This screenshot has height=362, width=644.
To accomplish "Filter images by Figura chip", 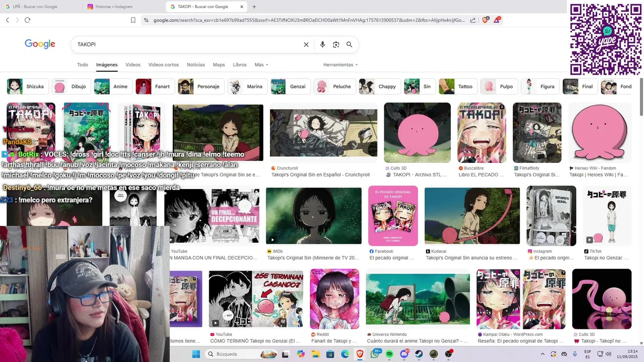I will pos(540,86).
